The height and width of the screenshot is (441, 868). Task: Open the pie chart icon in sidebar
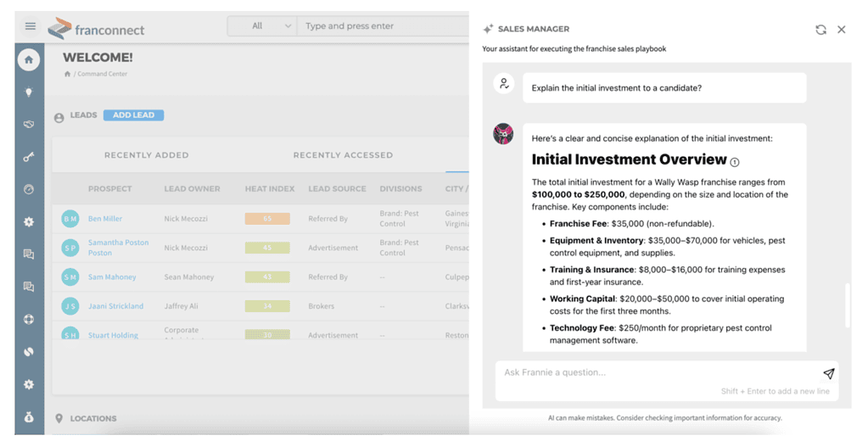pos(29,352)
